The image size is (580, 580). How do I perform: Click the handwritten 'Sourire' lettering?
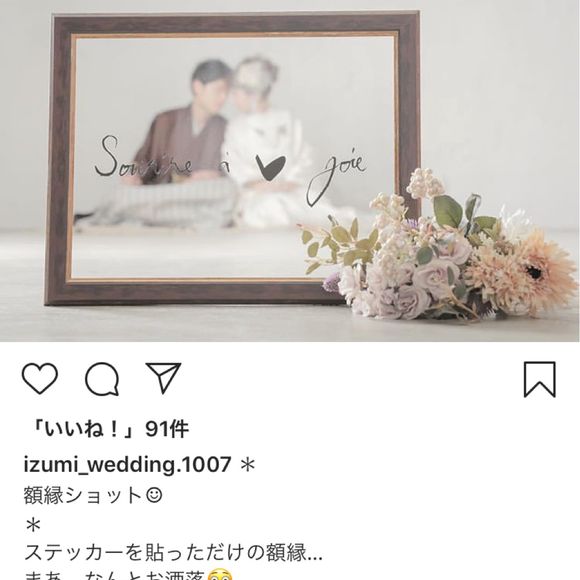click(x=143, y=157)
